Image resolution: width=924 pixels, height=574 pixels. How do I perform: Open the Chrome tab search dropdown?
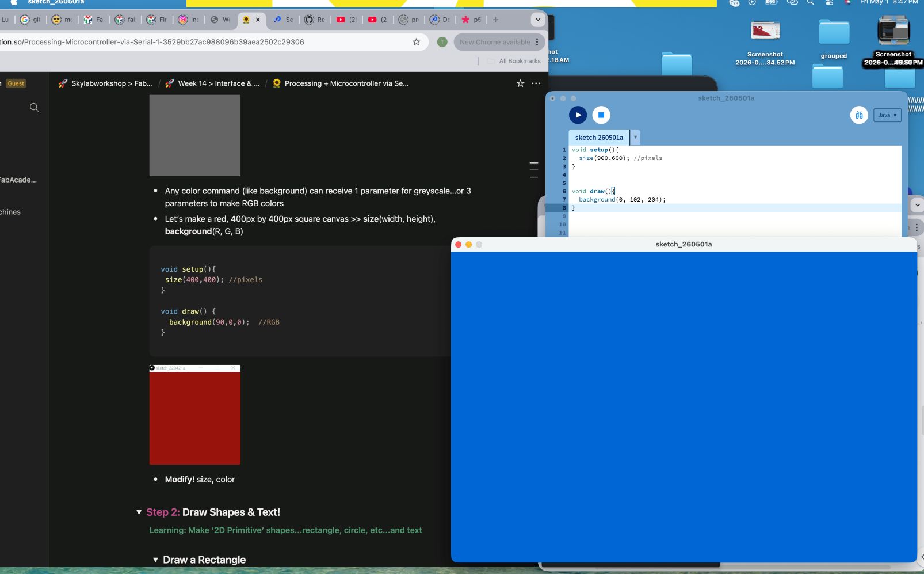538,20
